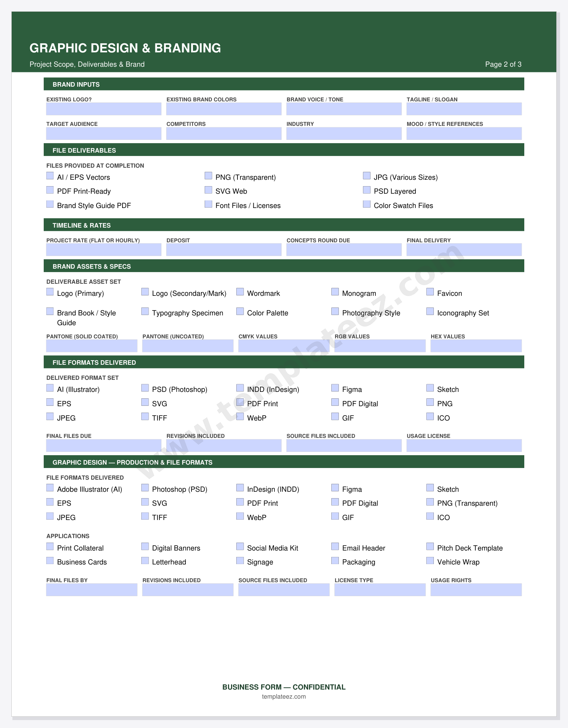Enable the Monogram checkbox
Viewport: 568px width, 728px height.
pos(335,292)
